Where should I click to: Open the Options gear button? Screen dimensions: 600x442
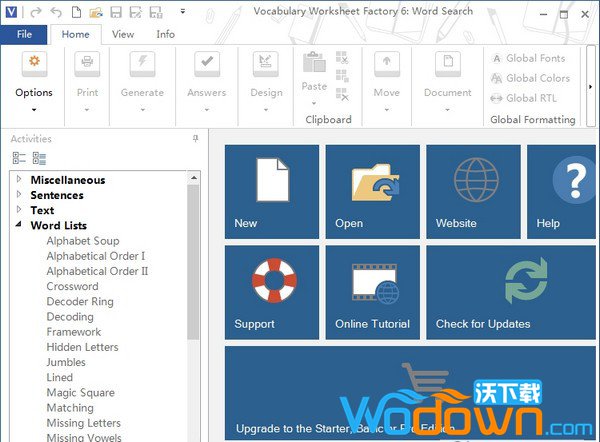(34, 64)
